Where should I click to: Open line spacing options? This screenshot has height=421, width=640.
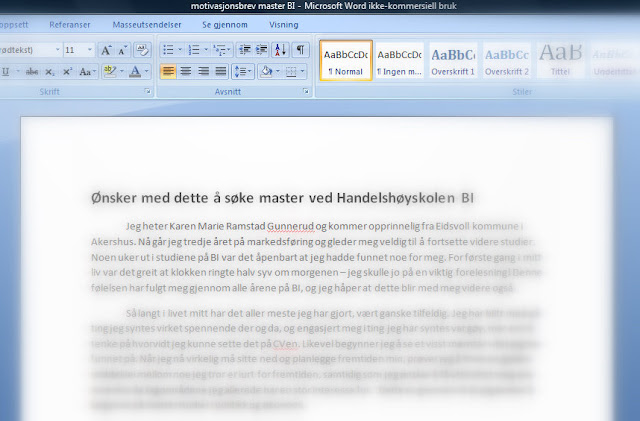click(243, 72)
